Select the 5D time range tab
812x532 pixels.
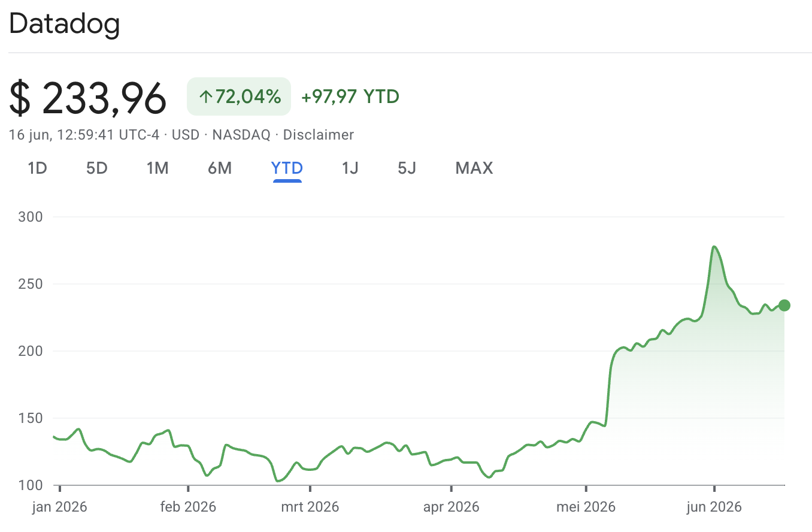97,168
